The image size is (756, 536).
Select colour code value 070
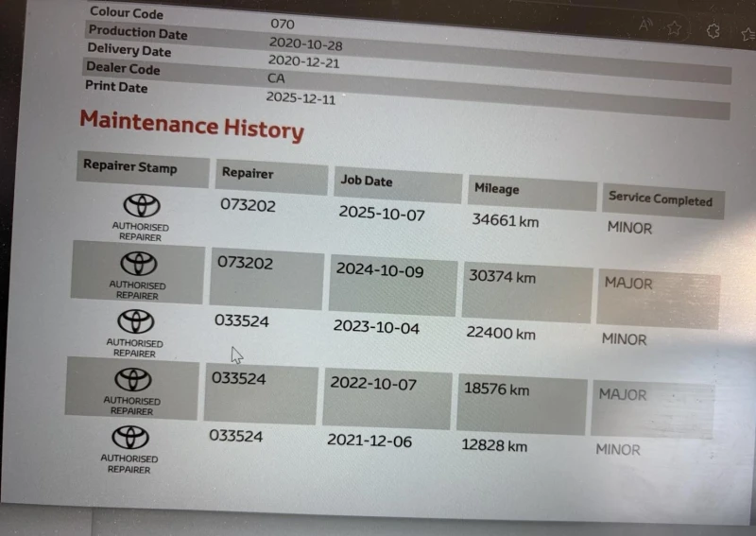tap(283, 24)
